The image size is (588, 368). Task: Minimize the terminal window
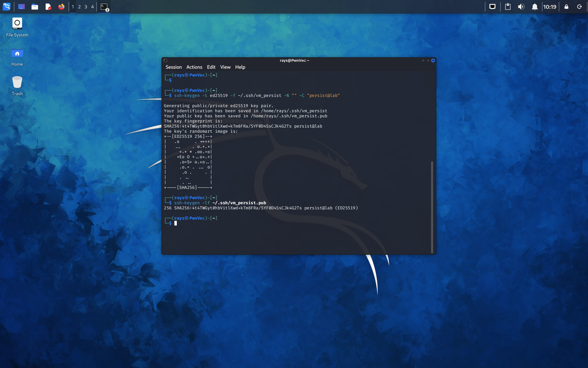tap(423, 60)
